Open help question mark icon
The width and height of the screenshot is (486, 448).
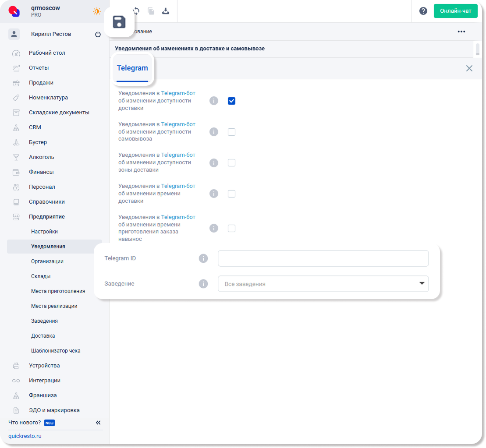tap(423, 11)
